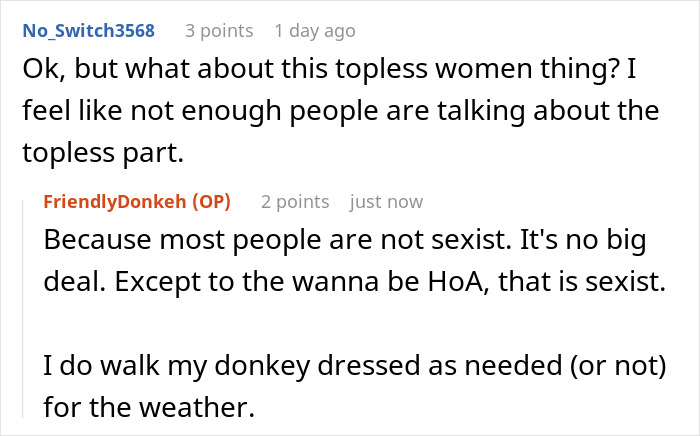Click the 'just now' timestamp

pyautogui.click(x=386, y=202)
